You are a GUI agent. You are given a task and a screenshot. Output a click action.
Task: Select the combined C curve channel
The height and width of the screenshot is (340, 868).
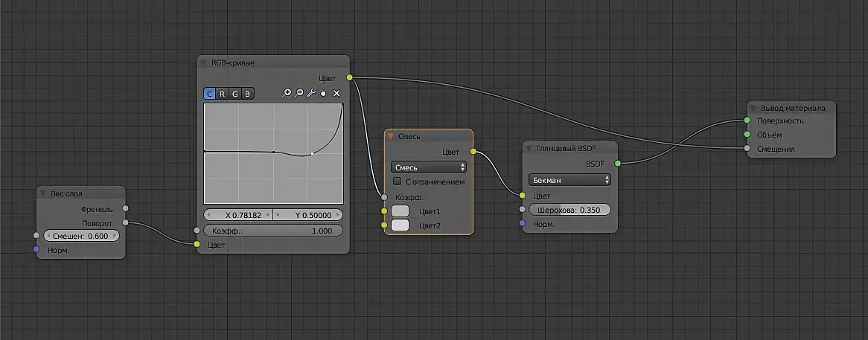click(x=209, y=94)
